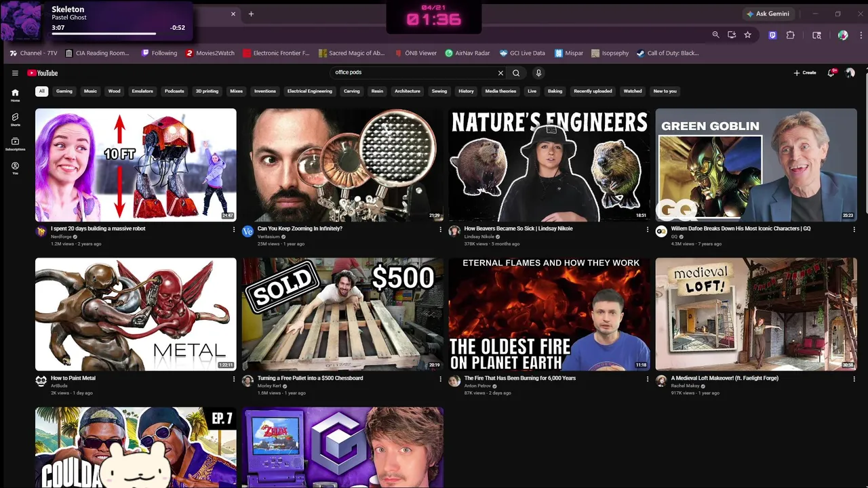The height and width of the screenshot is (488, 868).
Task: Open Veritasium channel avatar
Action: (x=248, y=232)
